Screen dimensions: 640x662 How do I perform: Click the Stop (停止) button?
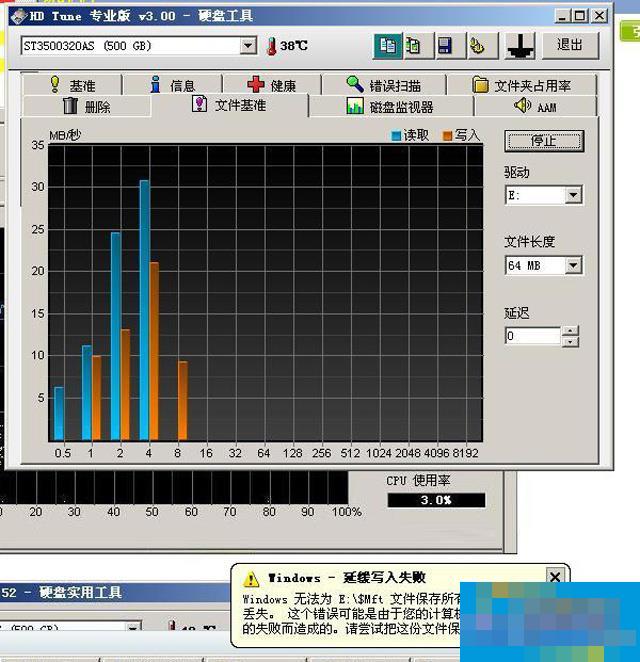(544, 141)
